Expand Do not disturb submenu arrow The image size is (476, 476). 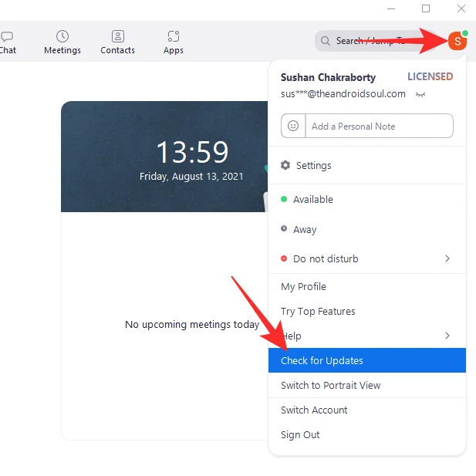point(447,258)
